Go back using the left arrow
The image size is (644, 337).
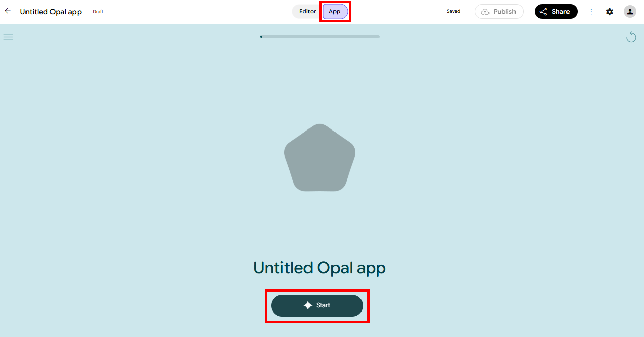tap(8, 11)
